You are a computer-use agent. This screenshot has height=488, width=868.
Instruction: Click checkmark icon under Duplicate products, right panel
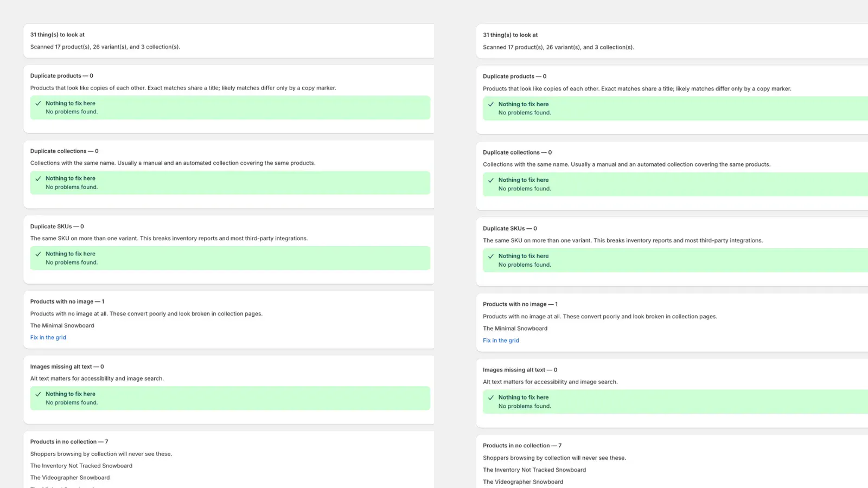click(491, 104)
